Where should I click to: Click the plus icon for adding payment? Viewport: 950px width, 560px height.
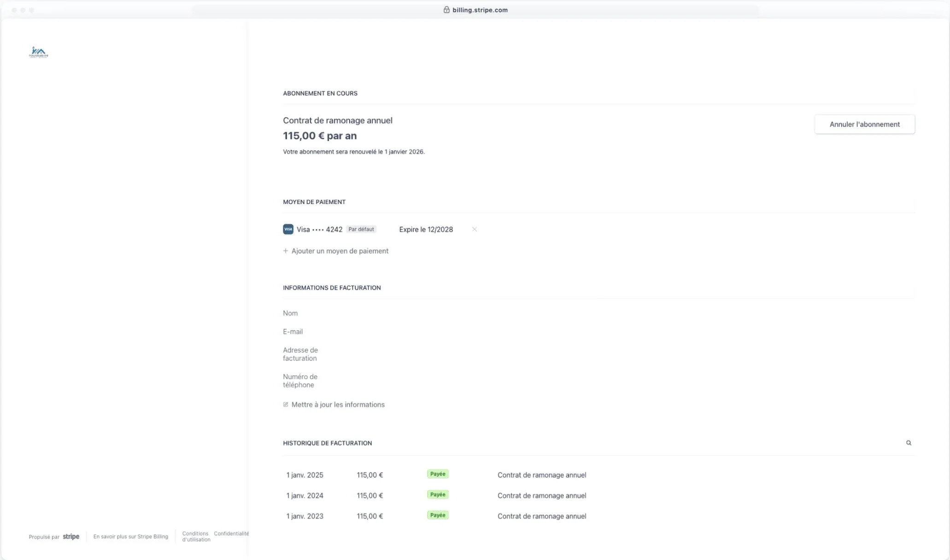pyautogui.click(x=286, y=251)
